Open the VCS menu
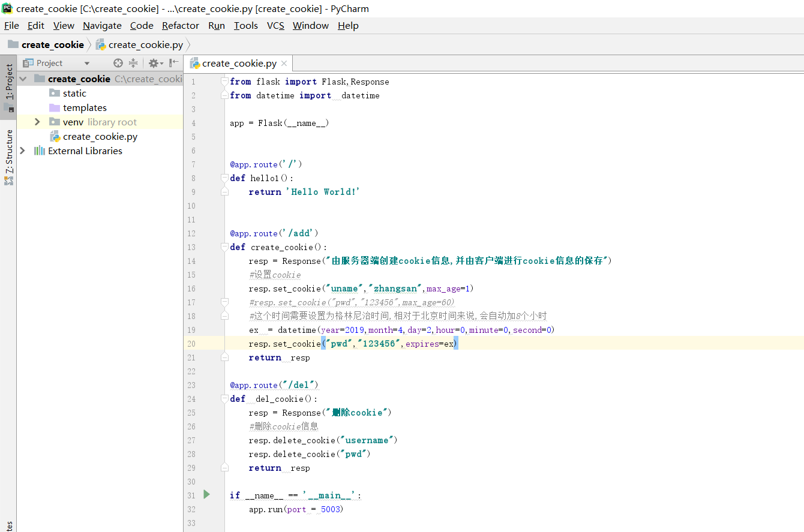The width and height of the screenshot is (804, 532). point(275,25)
